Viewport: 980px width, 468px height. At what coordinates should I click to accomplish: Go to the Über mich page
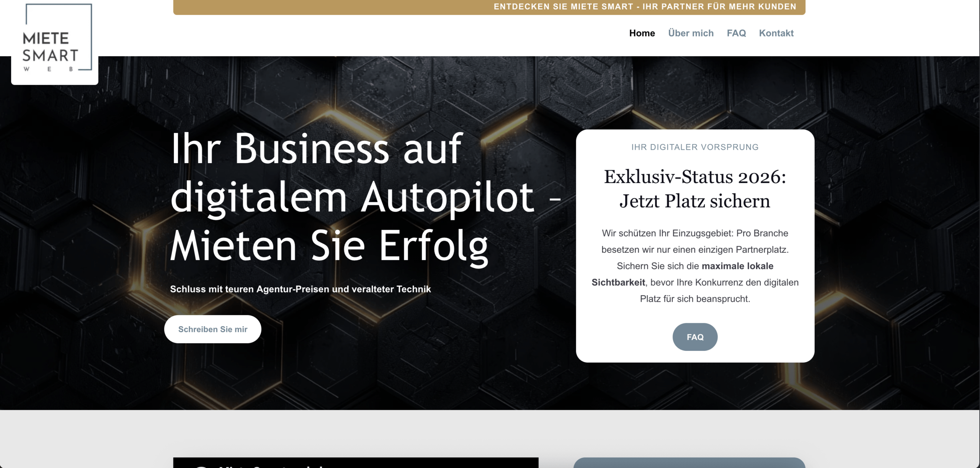click(x=691, y=33)
